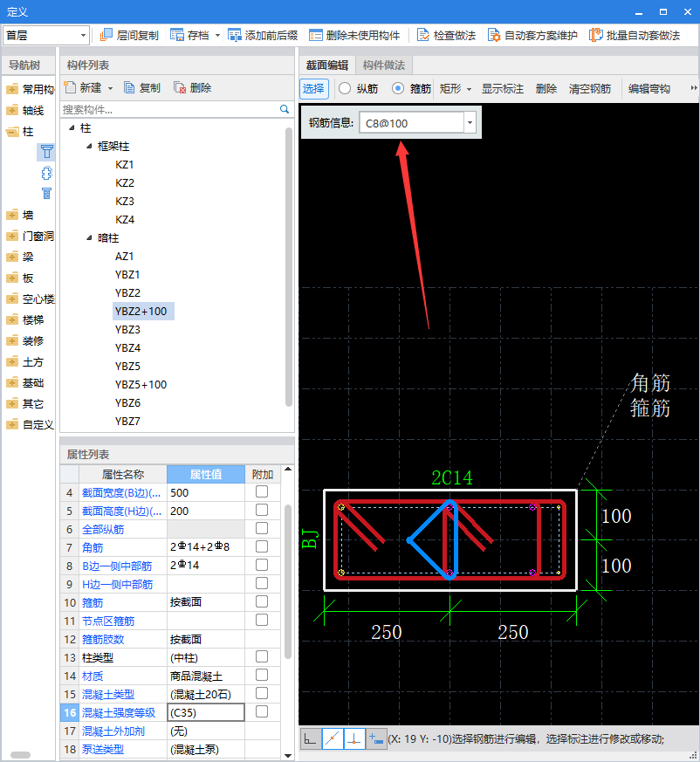The height and width of the screenshot is (762, 700).
Task: Click the (C35) property value cell
Action: [x=206, y=712]
